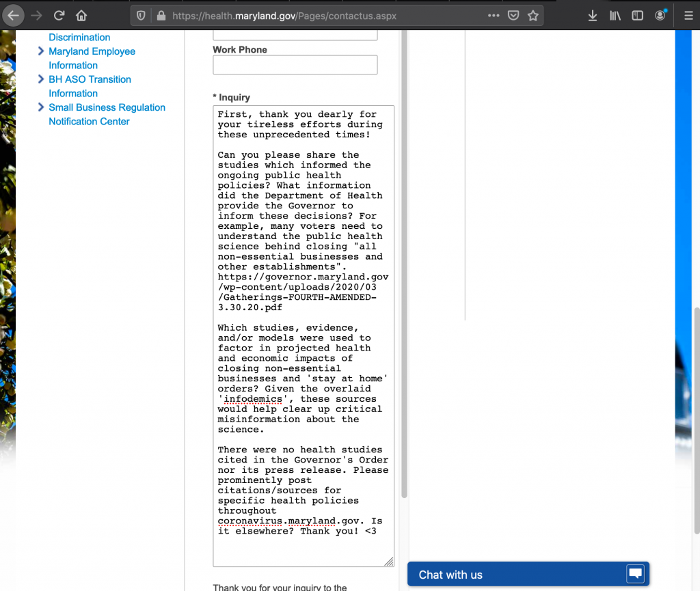700x591 pixels.
Task: Click the browser page vertical scrollbar
Action: tap(697, 421)
